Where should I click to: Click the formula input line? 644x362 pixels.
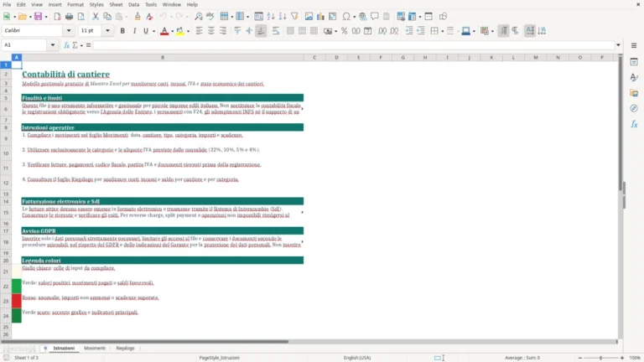[354, 45]
